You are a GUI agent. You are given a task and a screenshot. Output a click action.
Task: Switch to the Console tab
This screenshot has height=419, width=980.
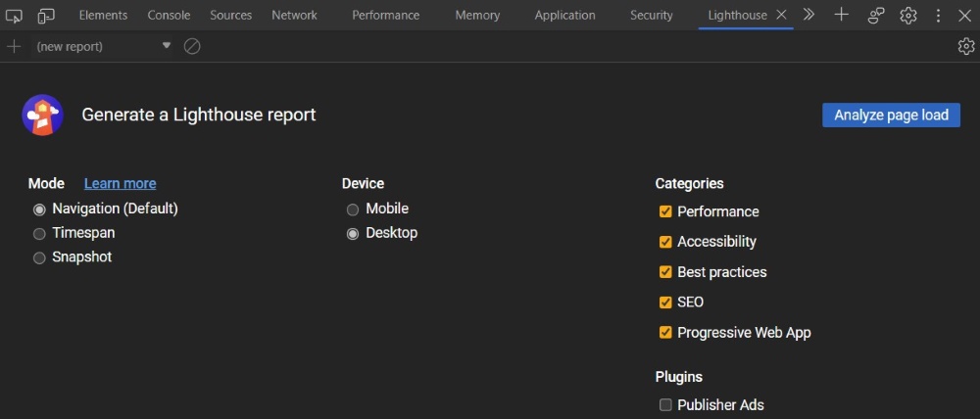point(169,16)
